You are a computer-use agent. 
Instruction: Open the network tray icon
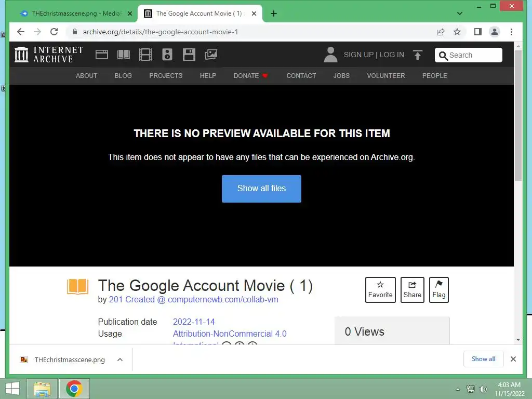pos(471,389)
